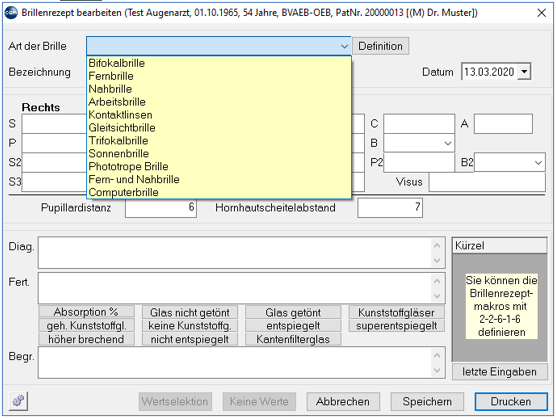Image resolution: width=556 pixels, height=418 pixels.
Task: Expand the B2 dropdown
Action: tap(538, 163)
